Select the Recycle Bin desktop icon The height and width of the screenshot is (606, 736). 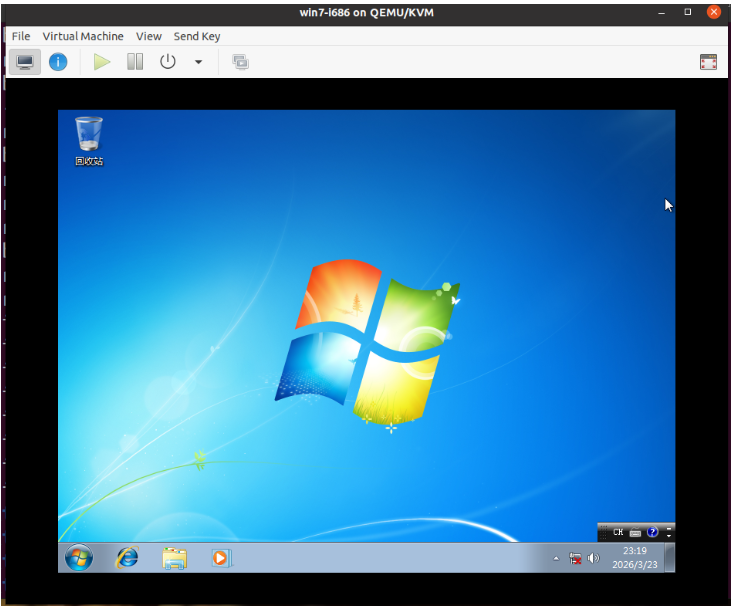click(x=89, y=141)
